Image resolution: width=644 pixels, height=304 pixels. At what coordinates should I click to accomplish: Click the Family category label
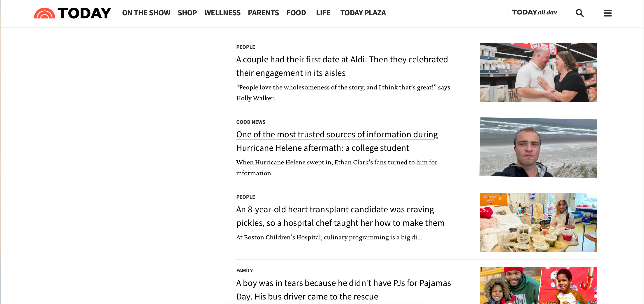click(x=244, y=271)
